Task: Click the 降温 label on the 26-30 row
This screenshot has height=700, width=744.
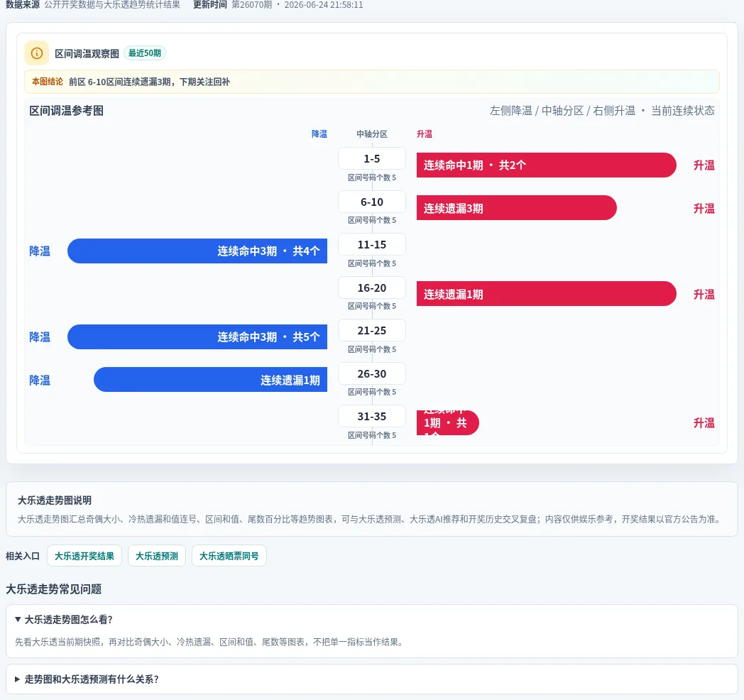Action: coord(40,380)
